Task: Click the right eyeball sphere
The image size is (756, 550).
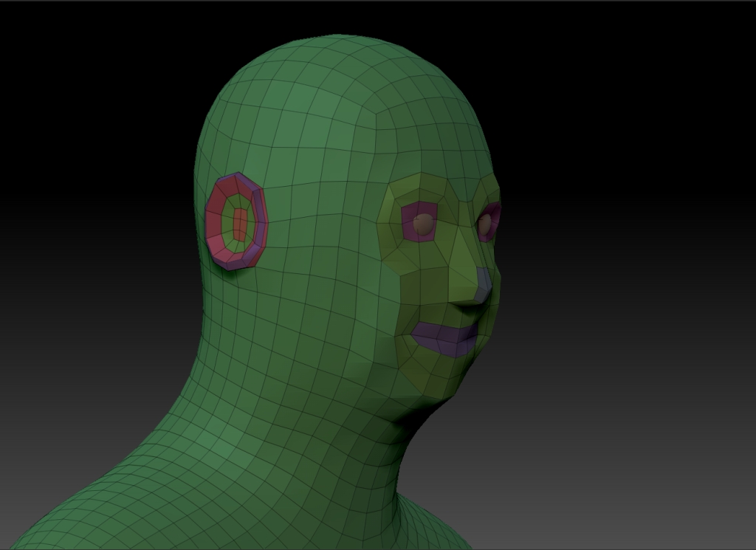Action: [487, 220]
